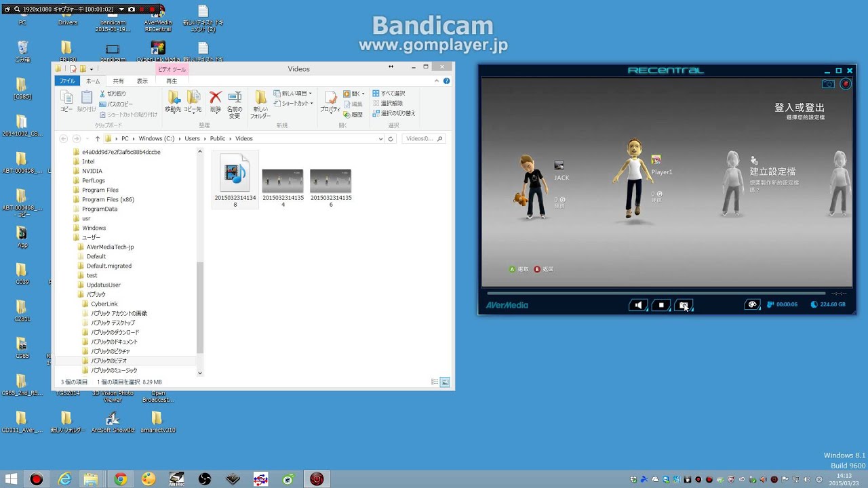Click Properties (プロパティ) ribbon icon
Image resolution: width=868 pixels, height=488 pixels.
[330, 102]
